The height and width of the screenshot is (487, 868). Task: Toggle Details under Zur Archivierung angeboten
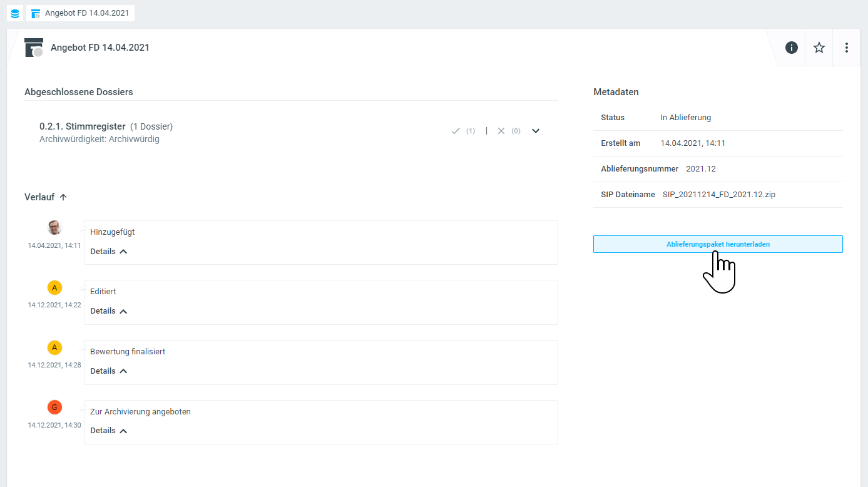(108, 431)
